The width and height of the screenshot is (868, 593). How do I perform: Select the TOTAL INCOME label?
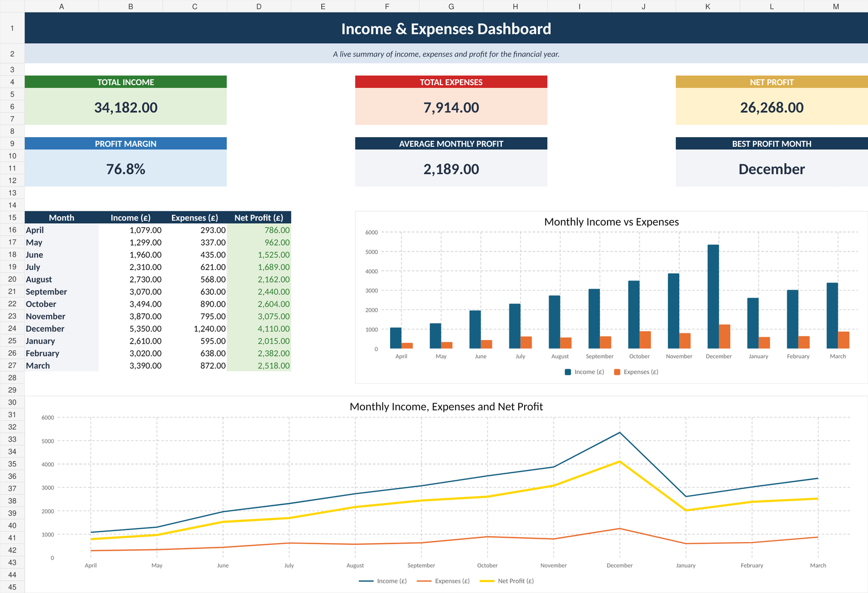126,82
